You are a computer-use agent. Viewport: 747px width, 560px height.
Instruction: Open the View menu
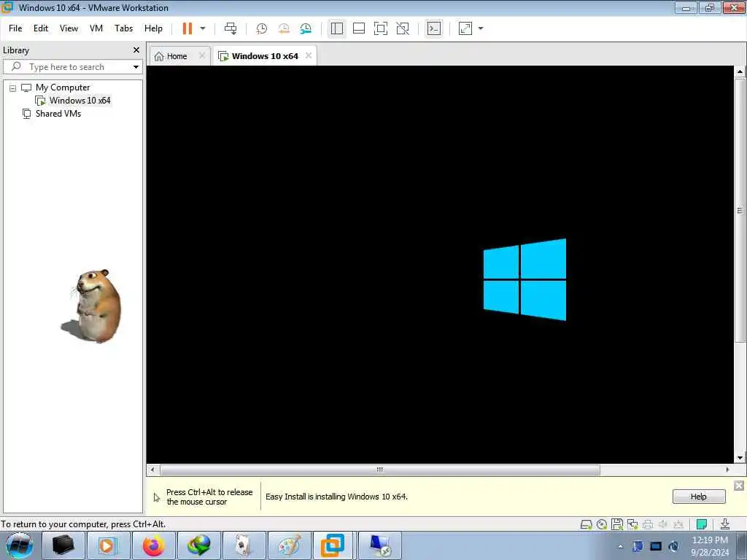click(69, 28)
